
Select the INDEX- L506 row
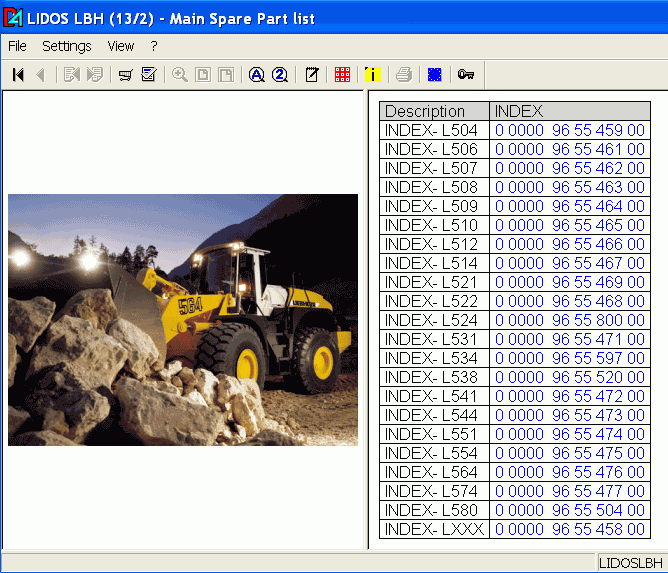pyautogui.click(x=515, y=150)
